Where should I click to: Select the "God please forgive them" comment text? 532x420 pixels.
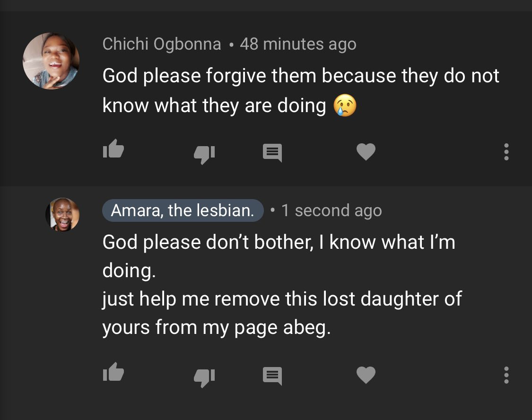(x=301, y=76)
